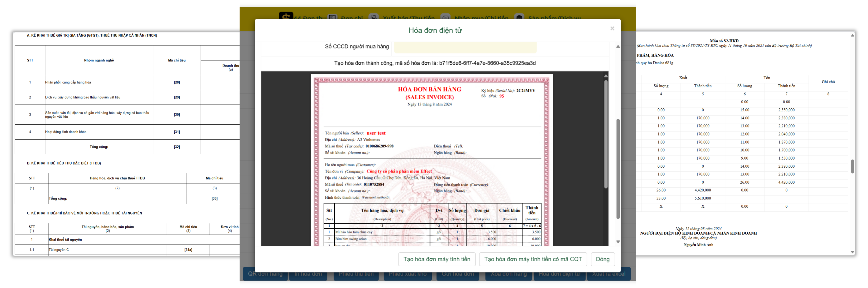Click the Đóng button in the dialog
868x288 pixels.
coord(602,259)
